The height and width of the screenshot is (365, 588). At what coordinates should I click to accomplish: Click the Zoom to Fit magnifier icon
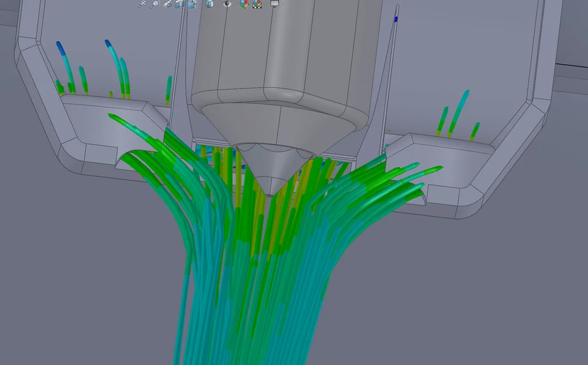pyautogui.click(x=142, y=4)
